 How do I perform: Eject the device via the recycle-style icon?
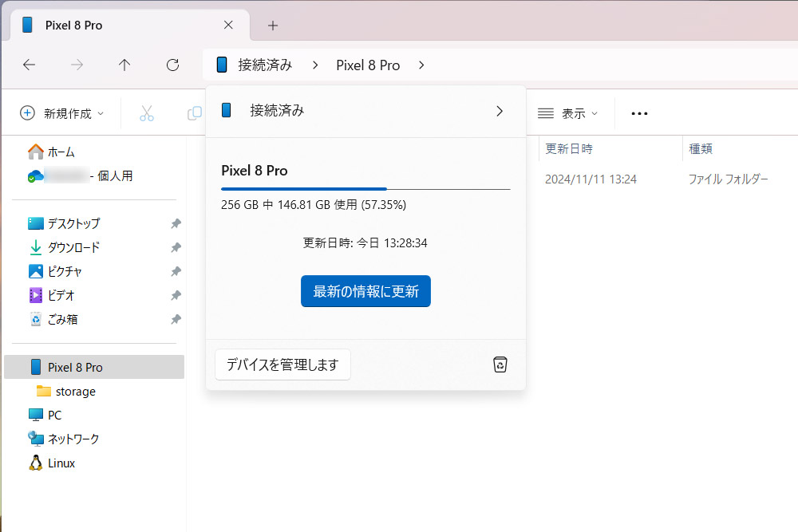coord(500,364)
